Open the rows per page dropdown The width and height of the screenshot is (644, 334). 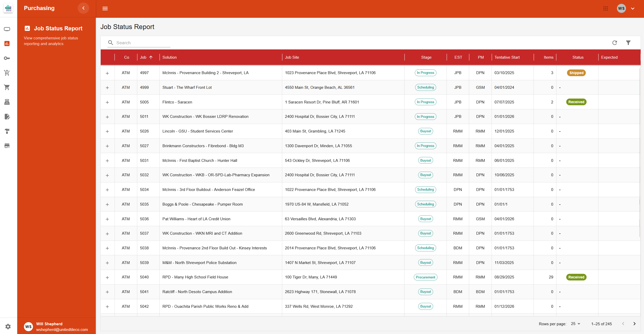click(575, 324)
